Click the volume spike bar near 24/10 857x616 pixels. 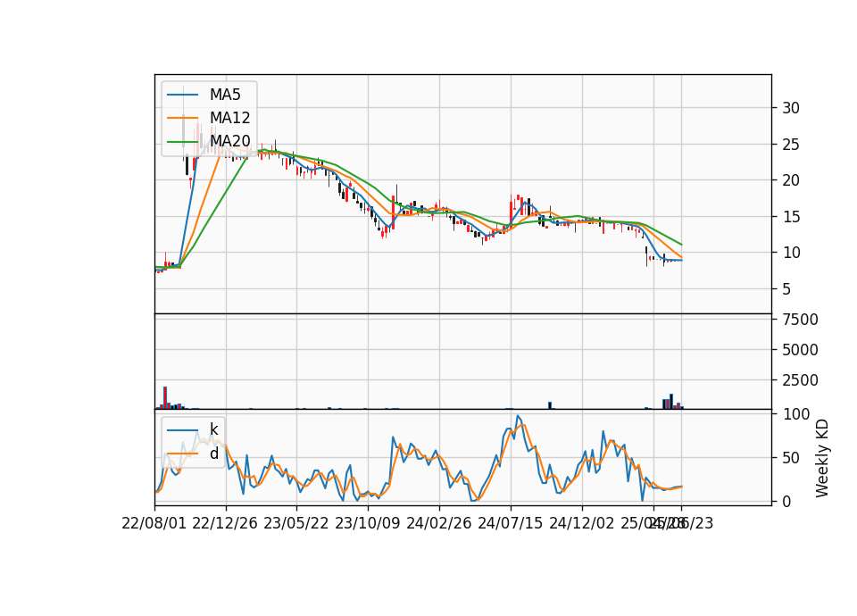(x=550, y=405)
